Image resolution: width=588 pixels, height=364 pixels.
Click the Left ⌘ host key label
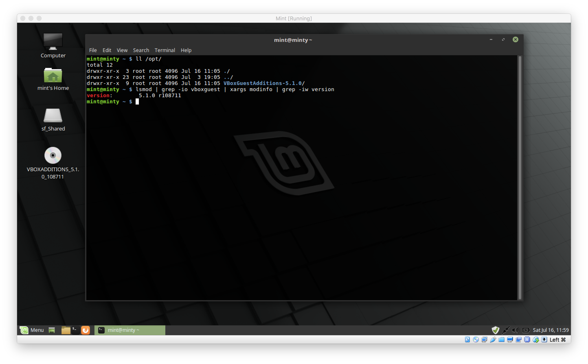point(557,340)
